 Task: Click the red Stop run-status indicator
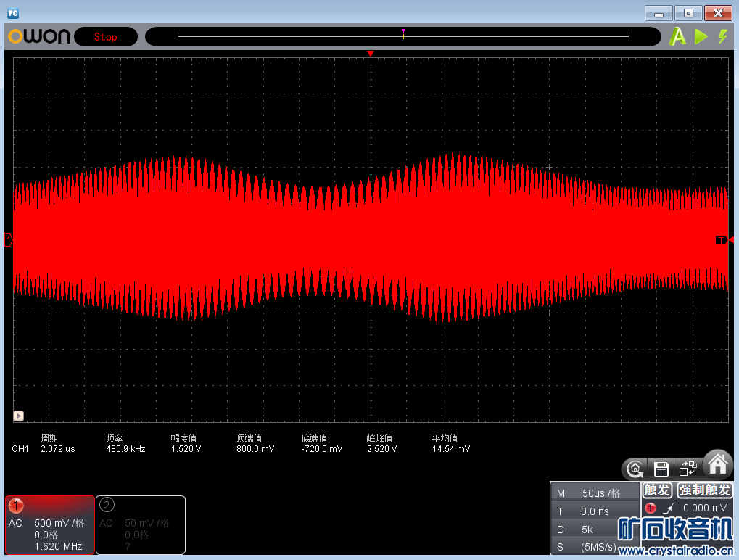coord(105,37)
